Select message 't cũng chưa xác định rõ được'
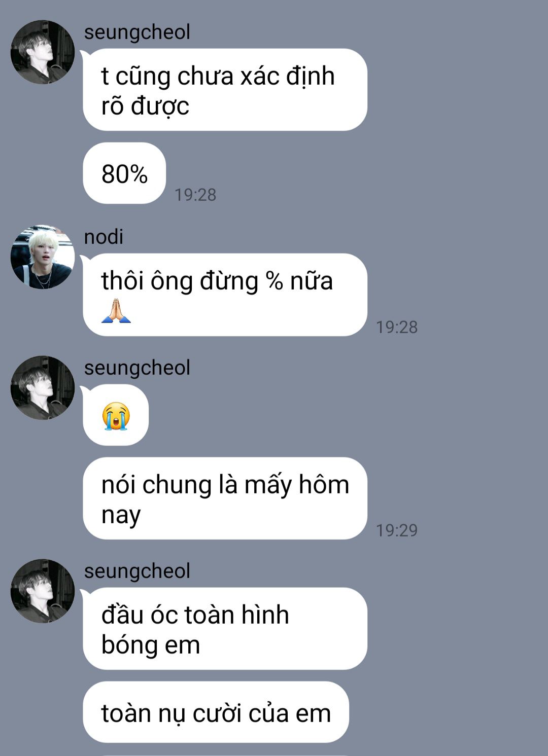 [x=225, y=90]
